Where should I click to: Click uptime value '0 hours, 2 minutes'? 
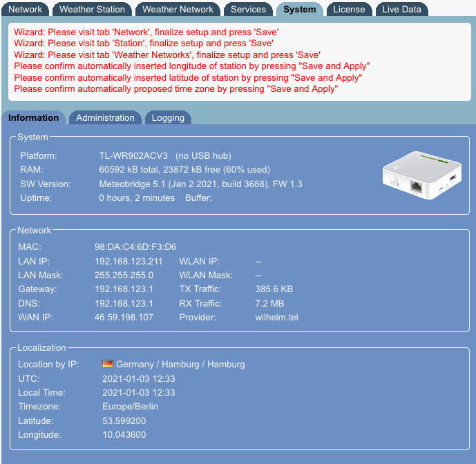[x=137, y=198]
